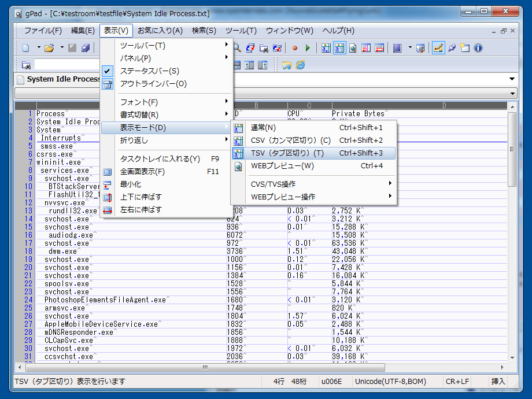Click the Unicode(UTF-8,BOM) status bar entry
This screenshot has height=399, width=532.
tap(390, 382)
